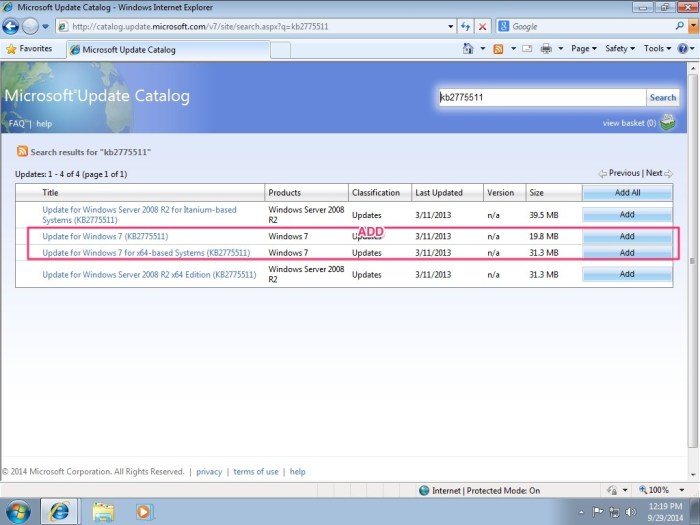
Task: Expand the feeds dropdown arrow
Action: click(513, 48)
